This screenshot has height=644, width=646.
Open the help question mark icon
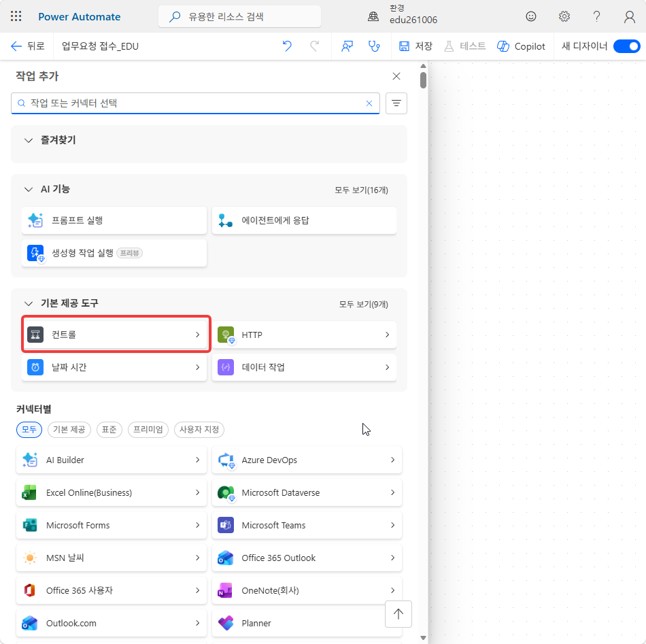point(596,16)
